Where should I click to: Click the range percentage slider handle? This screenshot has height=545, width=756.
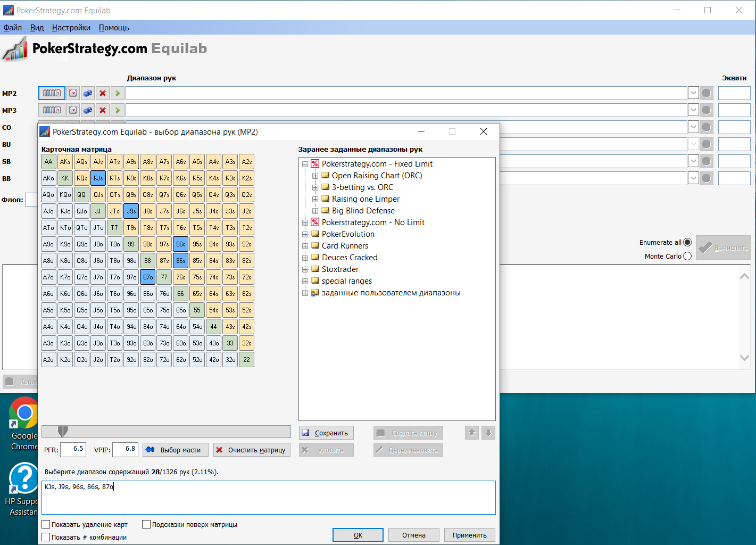click(63, 431)
